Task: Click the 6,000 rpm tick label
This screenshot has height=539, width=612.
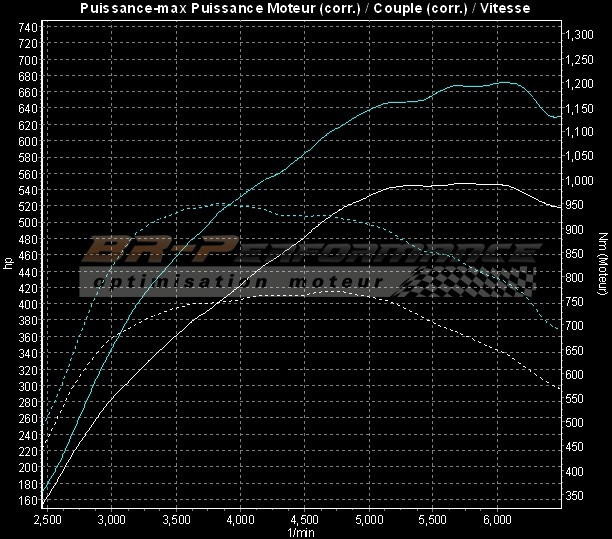Action: 498,520
